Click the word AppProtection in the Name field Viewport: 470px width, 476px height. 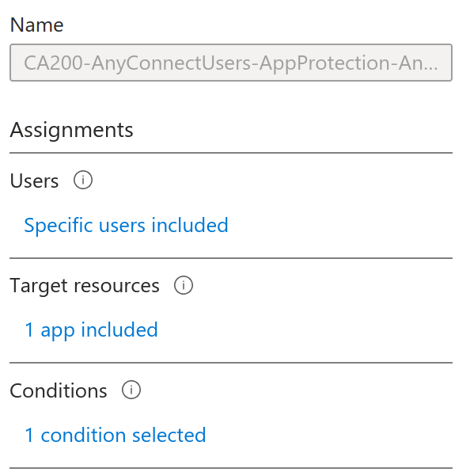tap(324, 63)
